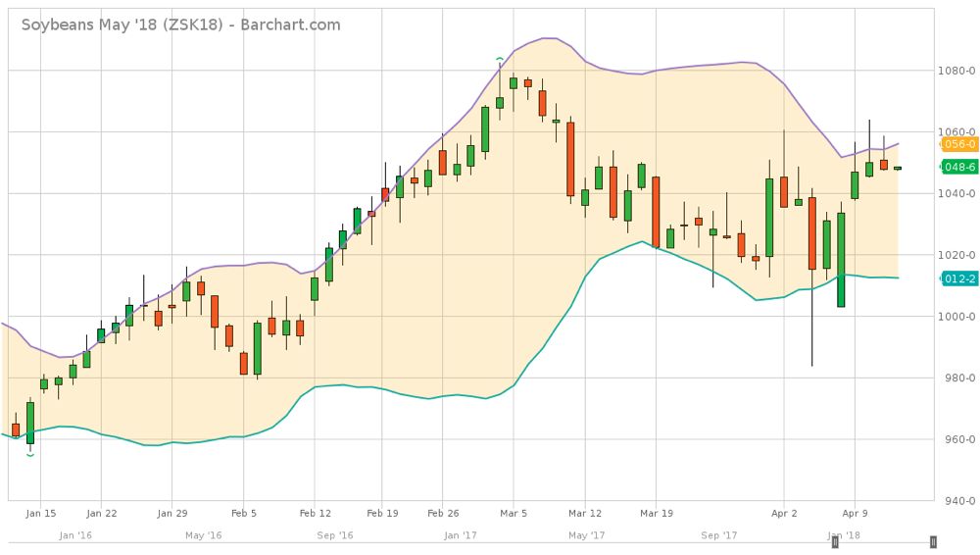
Task: Click the left handle of the navigator range slider
Action: click(x=835, y=542)
